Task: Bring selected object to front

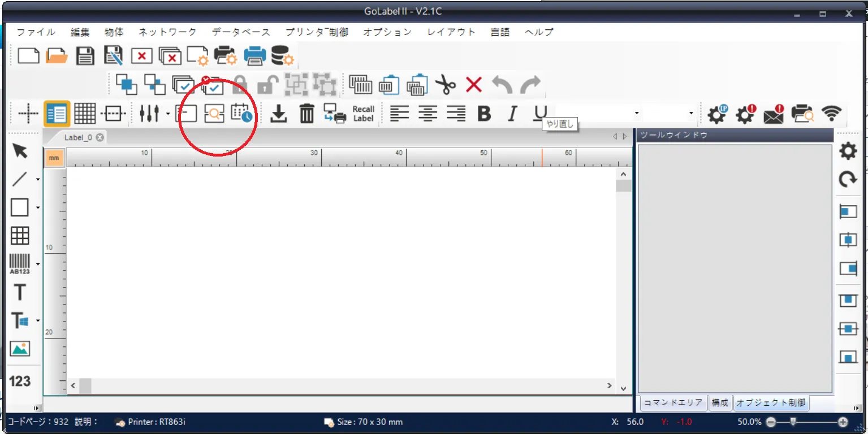Action: click(x=126, y=85)
